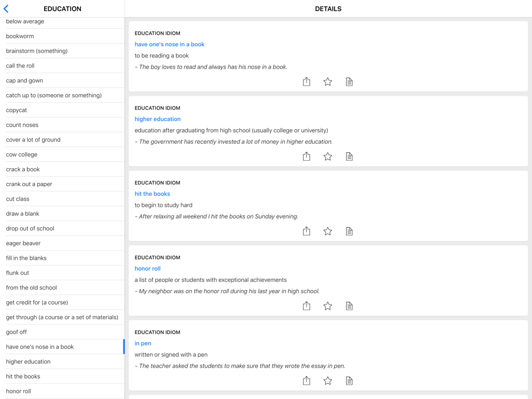Share the 'have one's nose in a book' idiom
Screen dimensions: 532x399
(x=306, y=81)
